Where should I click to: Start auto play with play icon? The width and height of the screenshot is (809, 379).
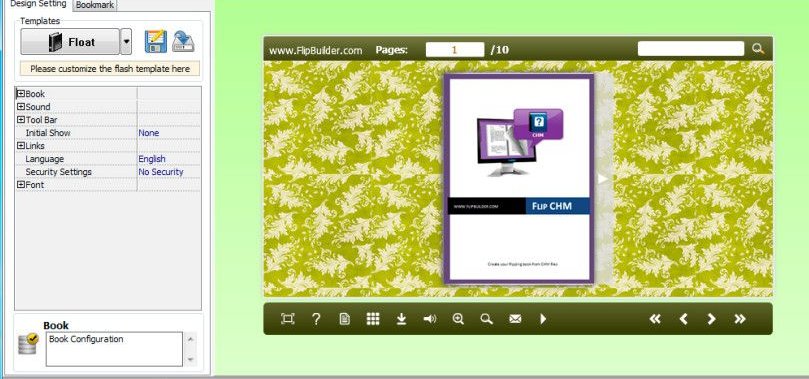[x=543, y=319]
